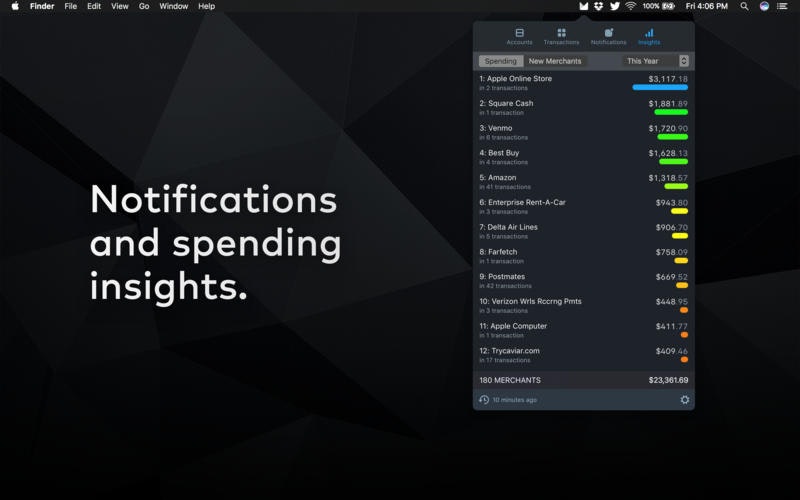Click the orange bar under $409.46
This screenshot has height=500, width=800.
684,360
